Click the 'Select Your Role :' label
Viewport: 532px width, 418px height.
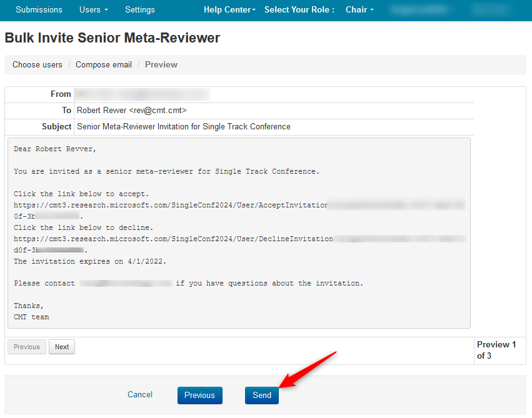[299, 10]
